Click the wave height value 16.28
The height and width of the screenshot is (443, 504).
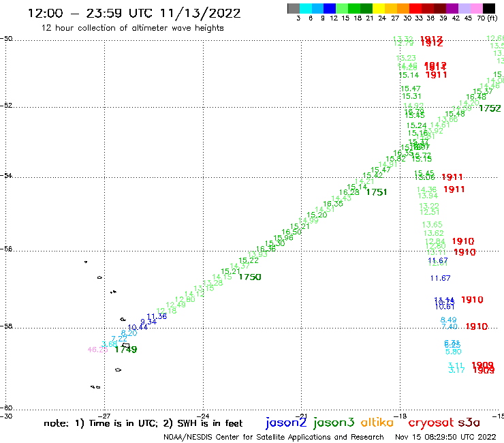tap(349, 192)
